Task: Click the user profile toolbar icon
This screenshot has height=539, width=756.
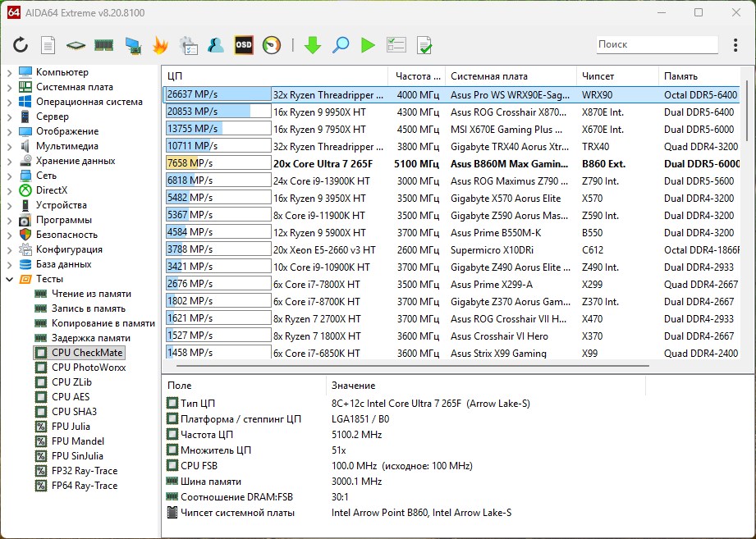Action: 216,45
